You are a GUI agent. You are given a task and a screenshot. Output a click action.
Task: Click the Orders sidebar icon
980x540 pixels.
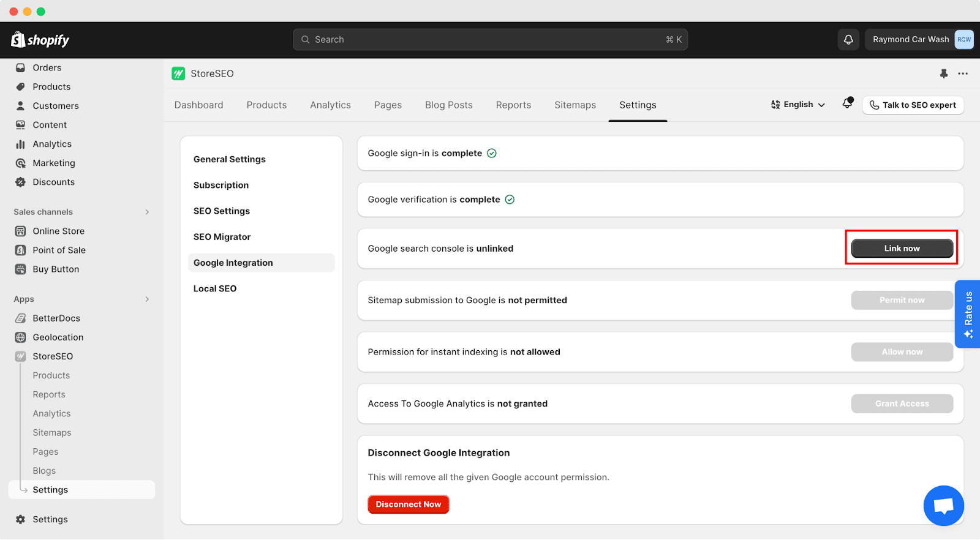20,67
